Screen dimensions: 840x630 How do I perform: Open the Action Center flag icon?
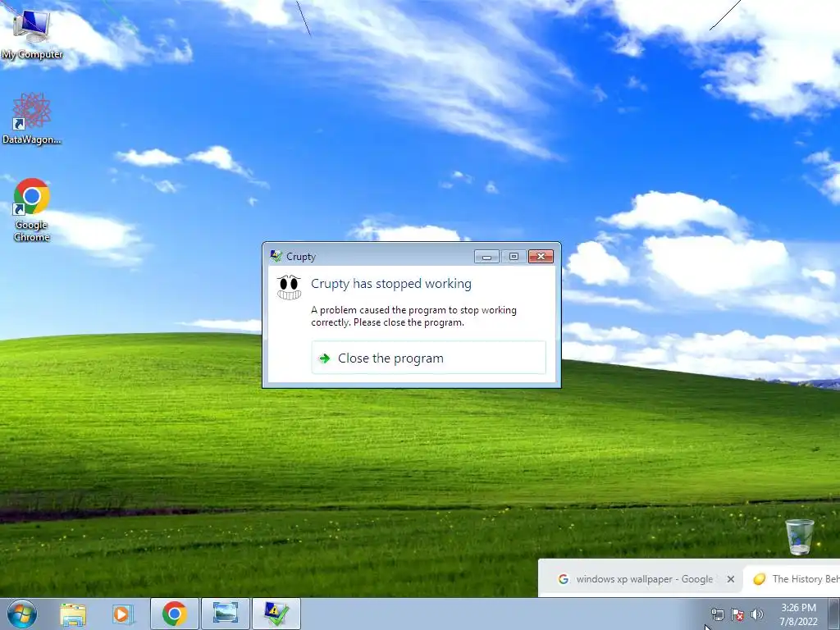[737, 614]
